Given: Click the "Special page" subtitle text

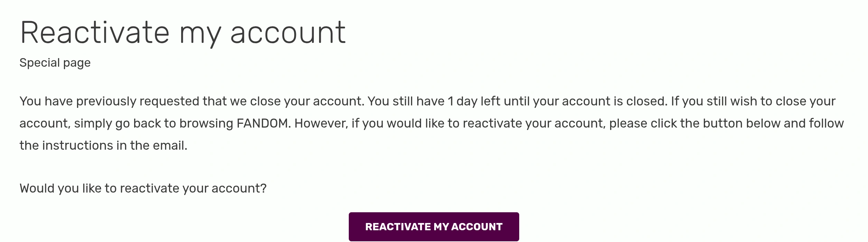Looking at the screenshot, I should (x=55, y=63).
